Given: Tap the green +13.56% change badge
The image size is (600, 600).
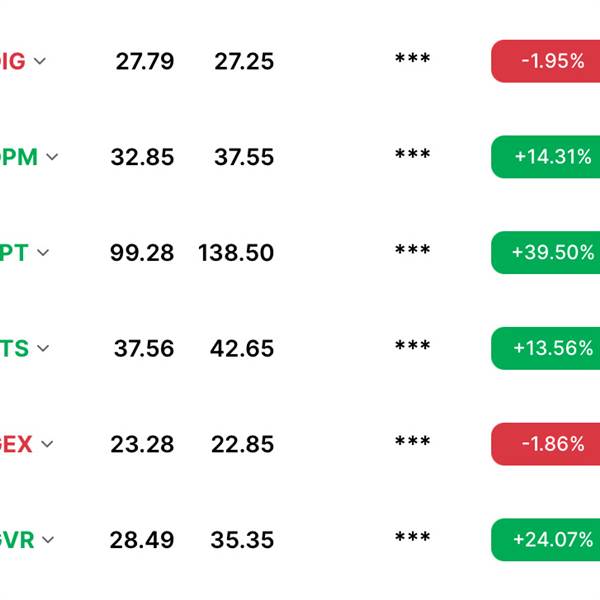Looking at the screenshot, I should click(546, 348).
